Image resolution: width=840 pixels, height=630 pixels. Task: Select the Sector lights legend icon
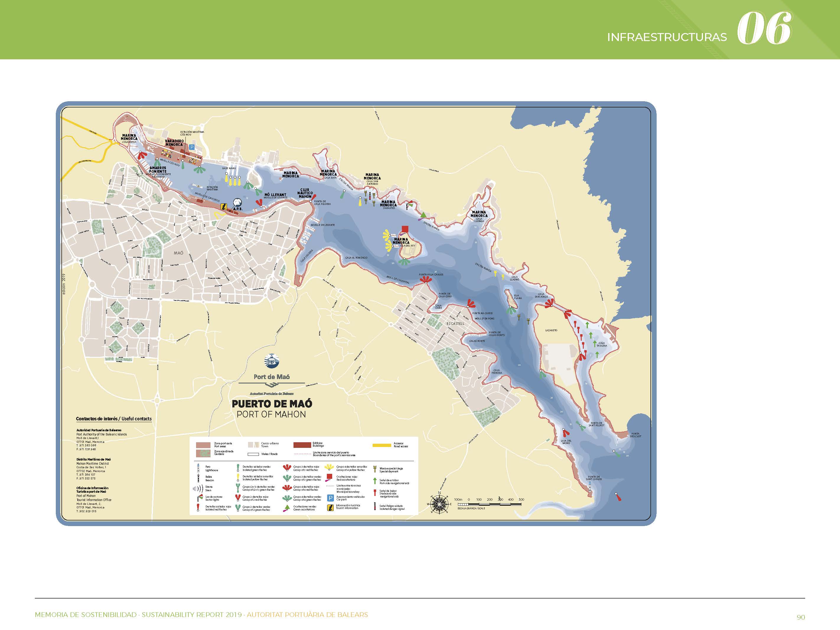point(200,498)
